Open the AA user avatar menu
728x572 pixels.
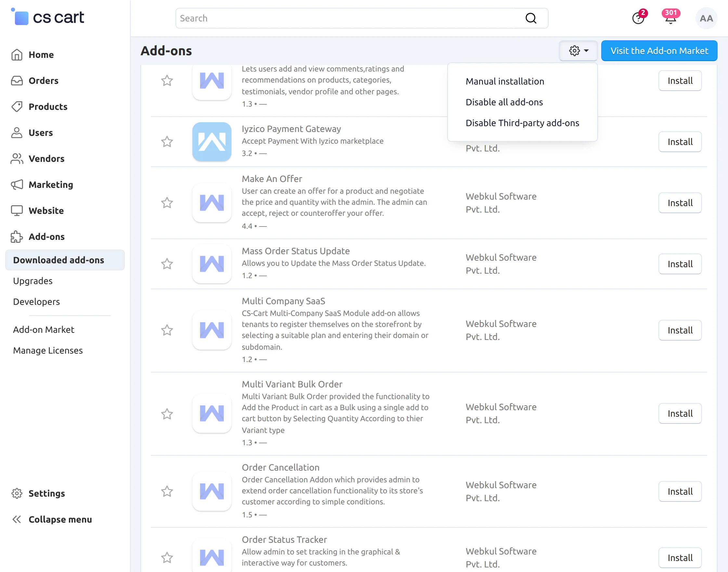[x=706, y=18]
